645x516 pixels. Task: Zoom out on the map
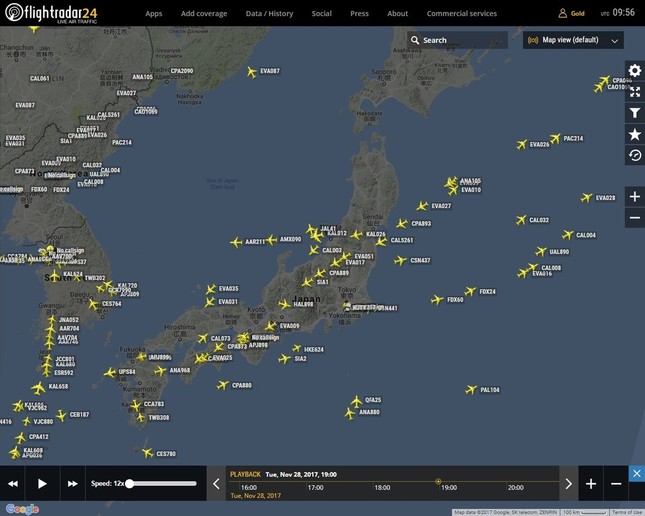click(x=634, y=217)
